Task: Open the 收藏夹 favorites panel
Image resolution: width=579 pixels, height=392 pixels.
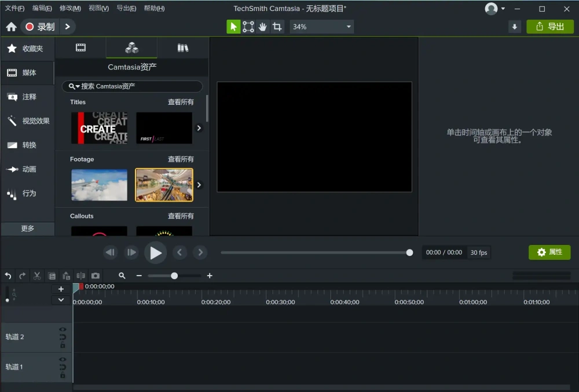Action: pyautogui.click(x=28, y=49)
